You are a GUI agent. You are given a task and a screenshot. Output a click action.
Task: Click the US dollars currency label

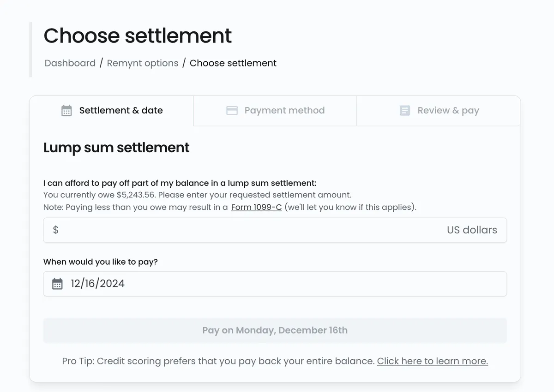point(472,230)
